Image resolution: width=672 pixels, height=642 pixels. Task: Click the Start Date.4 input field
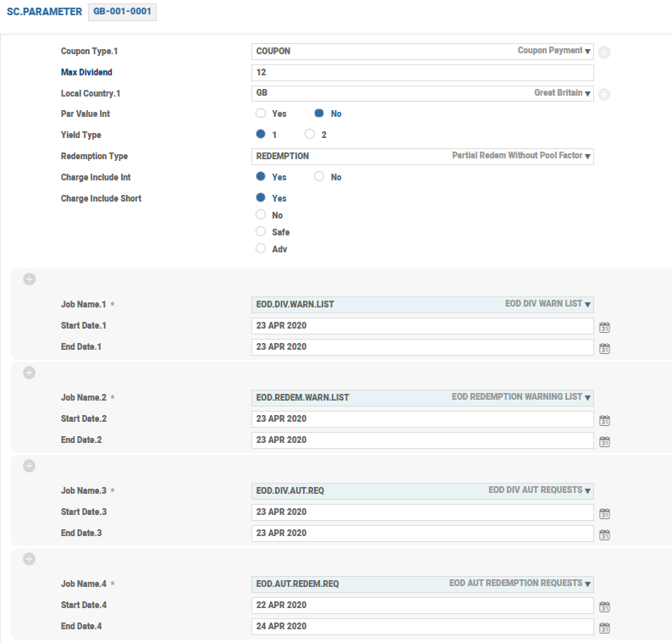pos(422,606)
